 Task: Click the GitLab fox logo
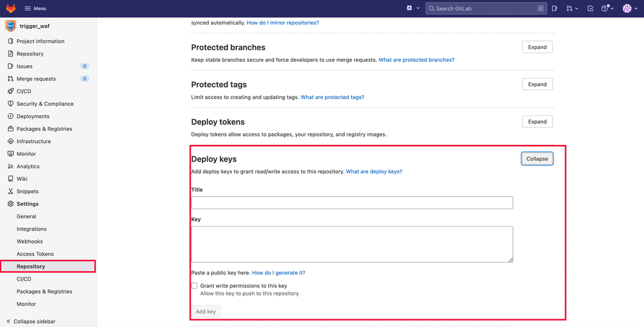11,8
